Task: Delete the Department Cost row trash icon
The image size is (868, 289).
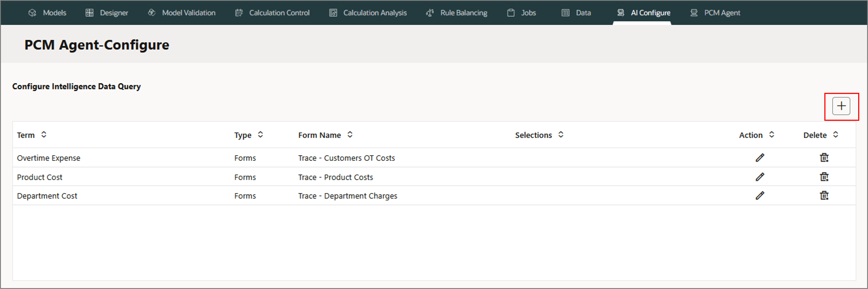Action: pos(824,196)
